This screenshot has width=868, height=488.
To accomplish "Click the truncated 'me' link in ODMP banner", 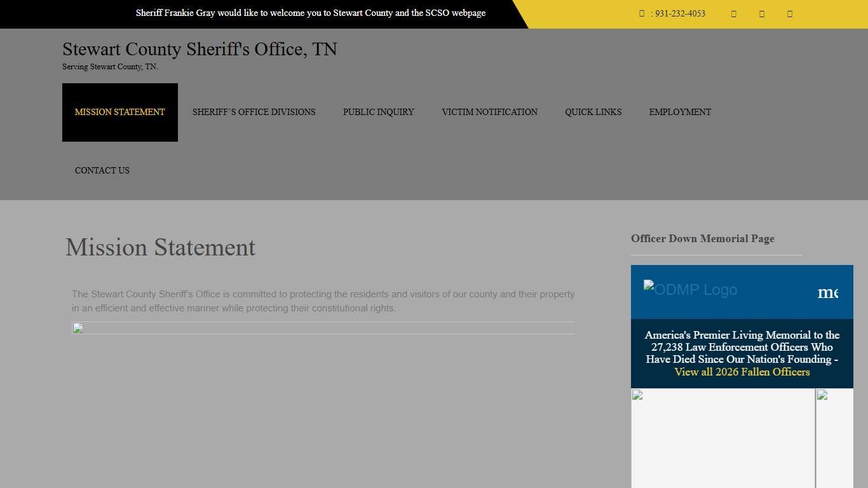I will [x=828, y=292].
